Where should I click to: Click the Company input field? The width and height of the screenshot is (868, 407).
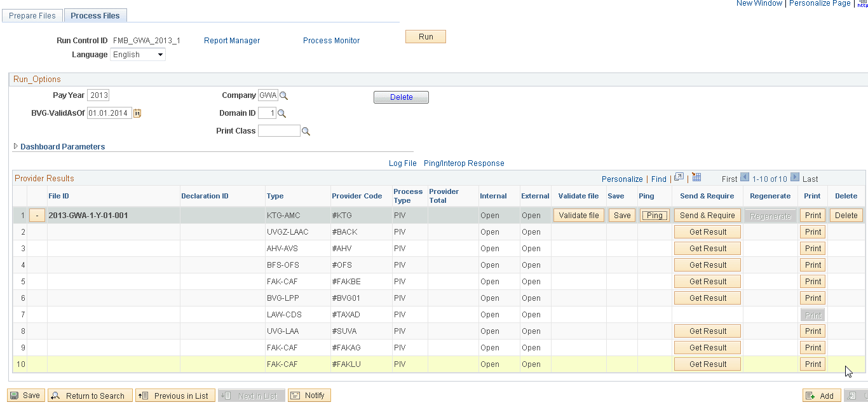(x=268, y=95)
